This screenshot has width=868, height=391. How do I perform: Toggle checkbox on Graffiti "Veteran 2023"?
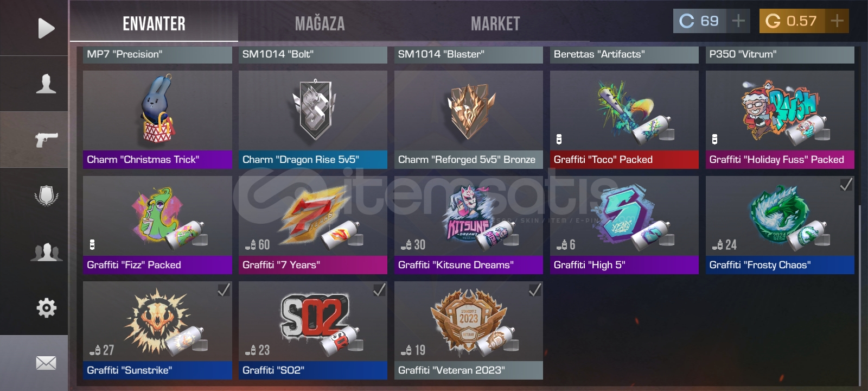[x=535, y=290]
